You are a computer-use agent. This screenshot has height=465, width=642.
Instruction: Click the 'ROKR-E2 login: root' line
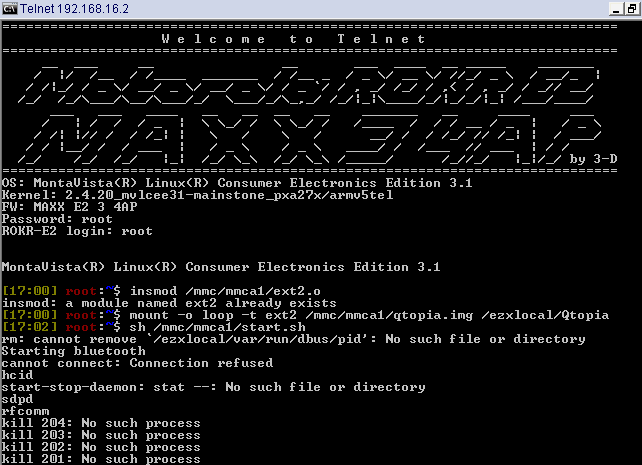click(x=77, y=231)
